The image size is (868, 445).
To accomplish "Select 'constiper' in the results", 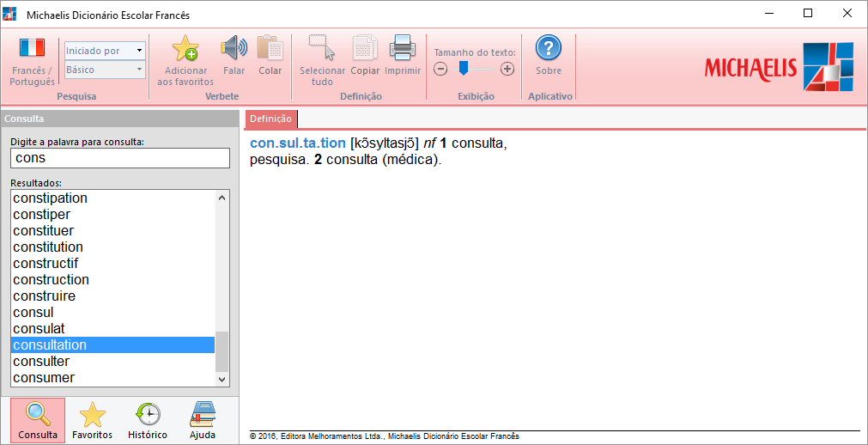I will click(x=113, y=214).
